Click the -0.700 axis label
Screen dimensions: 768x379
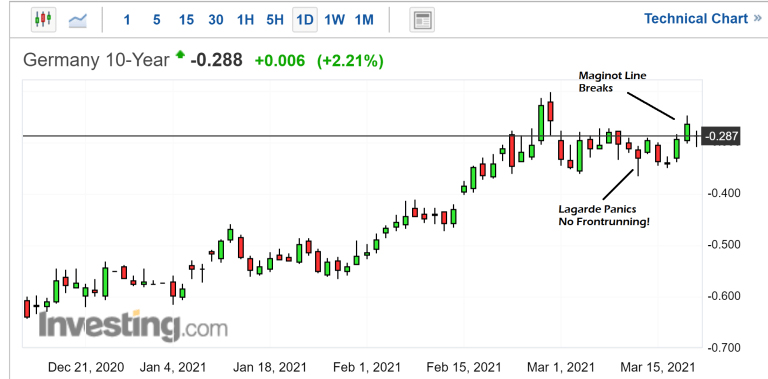pyautogui.click(x=723, y=348)
